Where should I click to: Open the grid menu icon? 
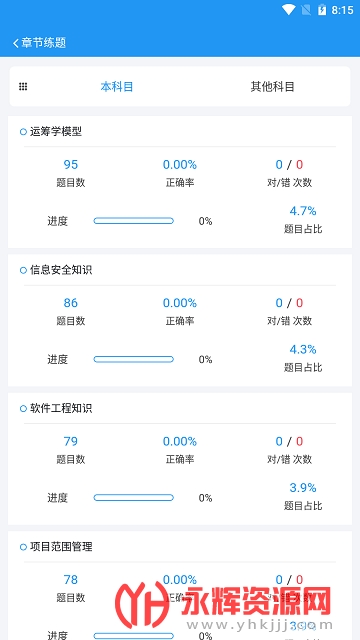click(23, 87)
